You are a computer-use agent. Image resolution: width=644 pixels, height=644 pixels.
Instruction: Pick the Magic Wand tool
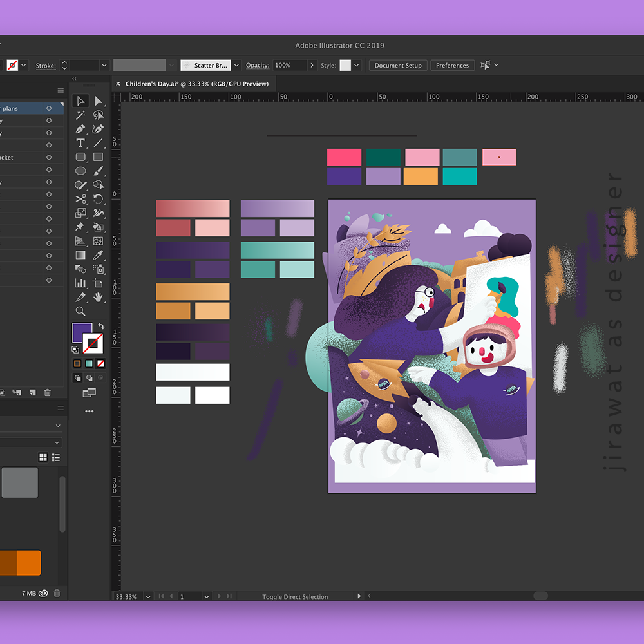pyautogui.click(x=80, y=115)
